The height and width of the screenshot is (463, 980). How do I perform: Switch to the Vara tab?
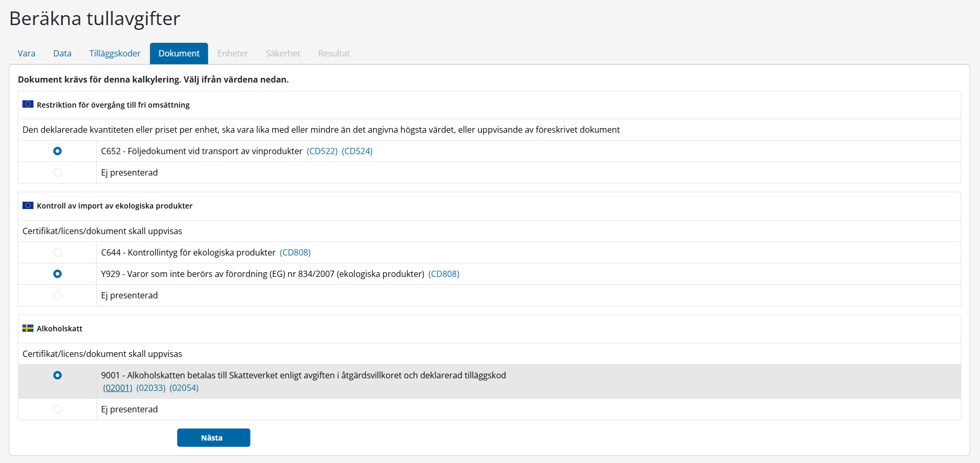27,53
